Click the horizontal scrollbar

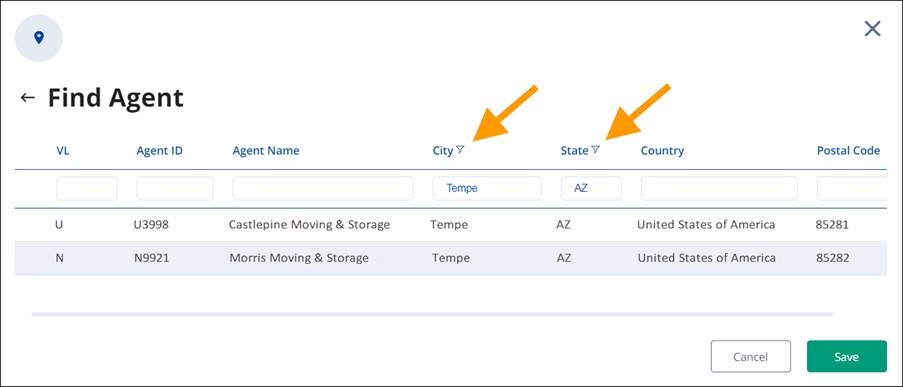point(432,314)
